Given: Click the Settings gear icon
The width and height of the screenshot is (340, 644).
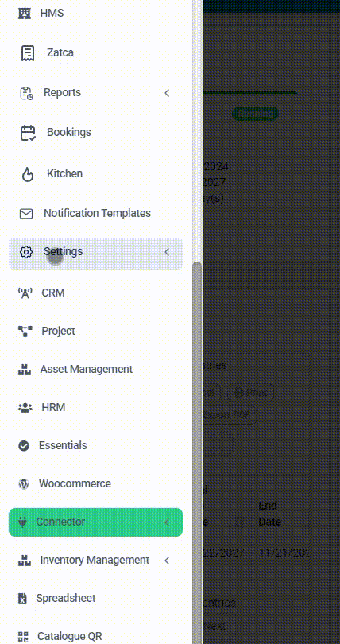Looking at the screenshot, I should point(26,252).
